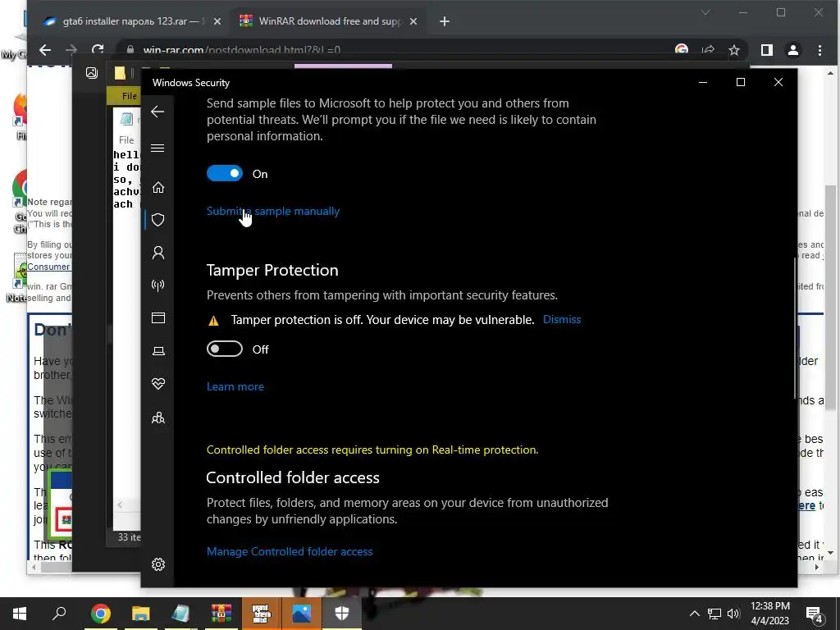
Task: Open File Explorer from the taskbar
Action: click(140, 614)
